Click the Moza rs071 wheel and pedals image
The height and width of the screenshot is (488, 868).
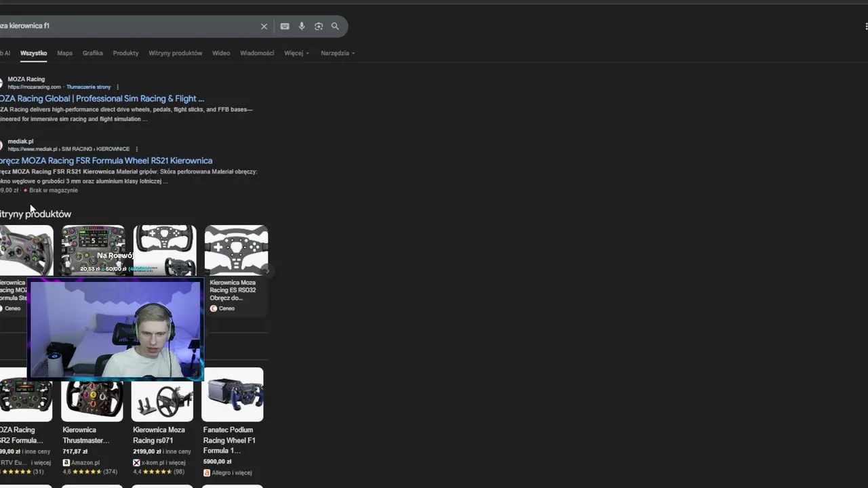point(162,394)
